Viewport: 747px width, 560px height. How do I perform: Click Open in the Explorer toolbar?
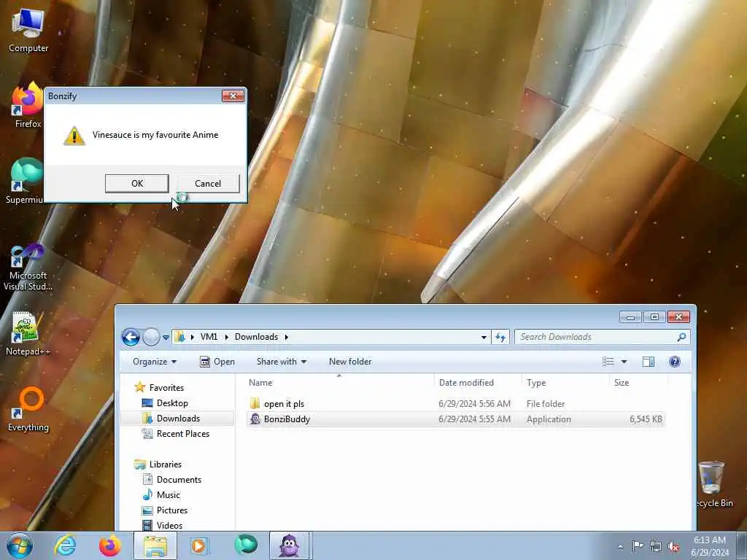(217, 362)
